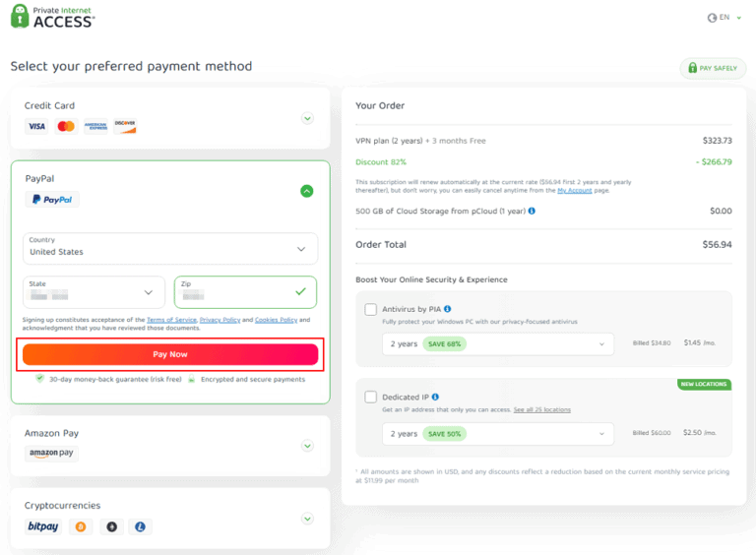756x555 pixels.
Task: Enable the Antivirus by PIA checkbox
Action: click(371, 309)
